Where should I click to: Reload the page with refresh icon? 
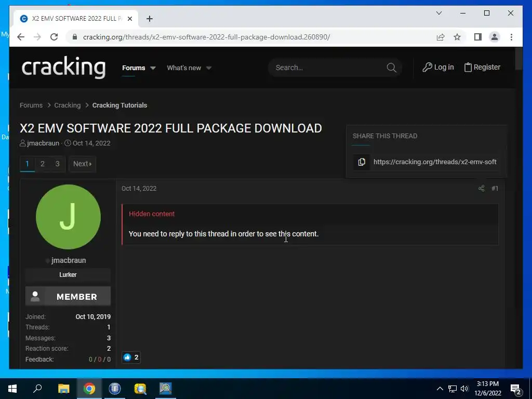click(54, 37)
